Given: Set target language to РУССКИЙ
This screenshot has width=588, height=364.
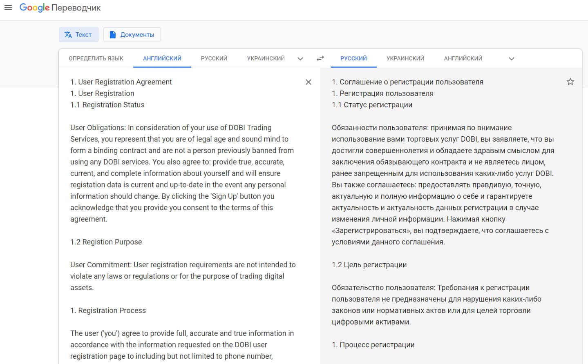Looking at the screenshot, I should tap(353, 58).
